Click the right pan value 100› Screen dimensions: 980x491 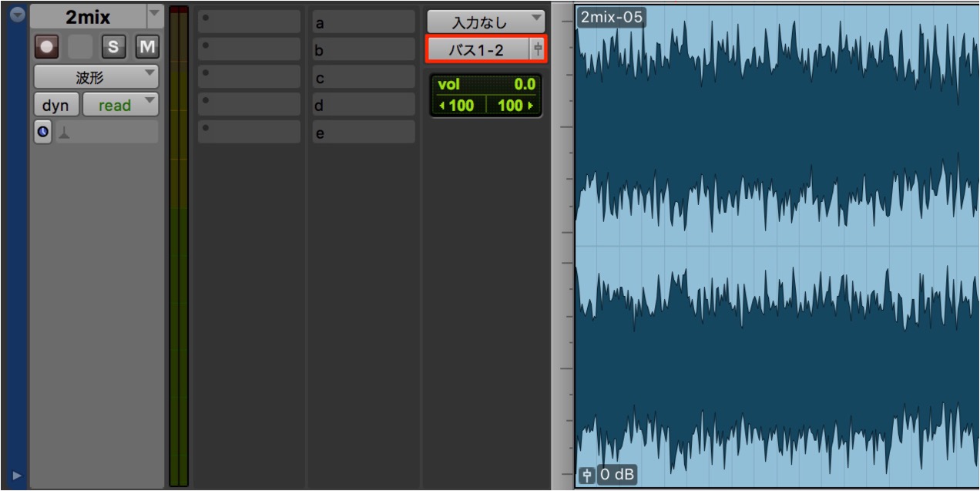click(512, 105)
